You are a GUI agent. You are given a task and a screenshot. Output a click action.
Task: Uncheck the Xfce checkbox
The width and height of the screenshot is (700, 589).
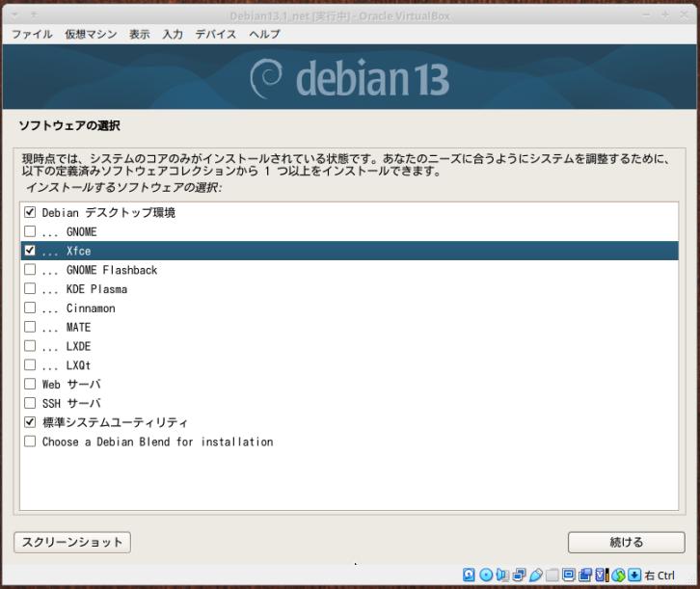(x=30, y=251)
